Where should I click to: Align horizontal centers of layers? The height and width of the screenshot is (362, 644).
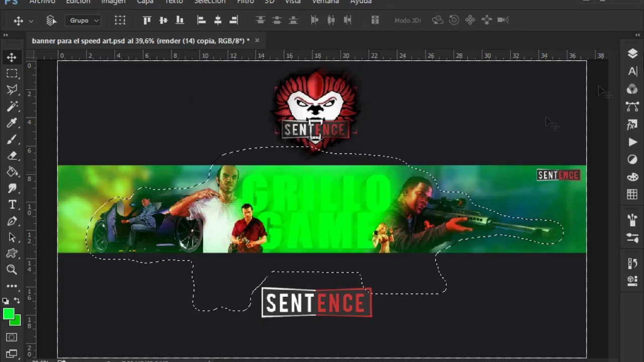217,20
